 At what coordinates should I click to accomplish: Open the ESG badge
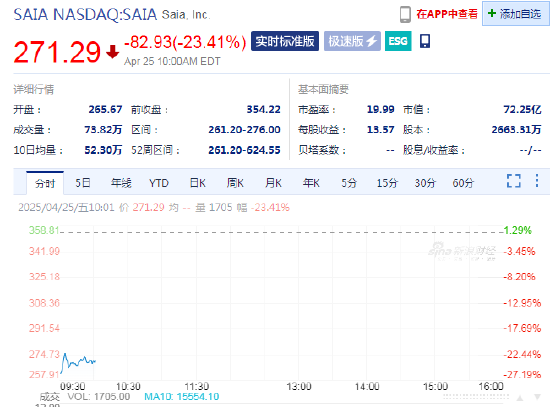coord(398,41)
